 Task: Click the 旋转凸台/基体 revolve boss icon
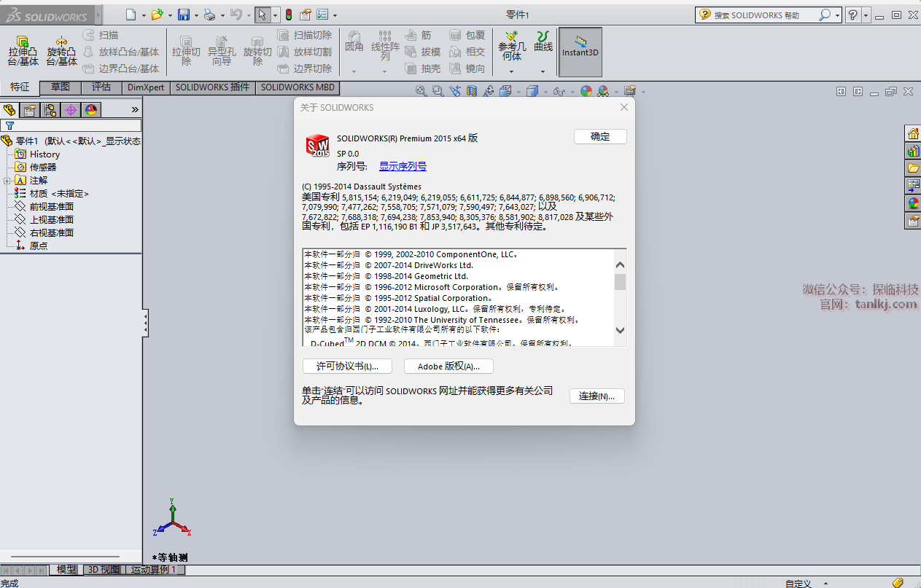click(62, 50)
